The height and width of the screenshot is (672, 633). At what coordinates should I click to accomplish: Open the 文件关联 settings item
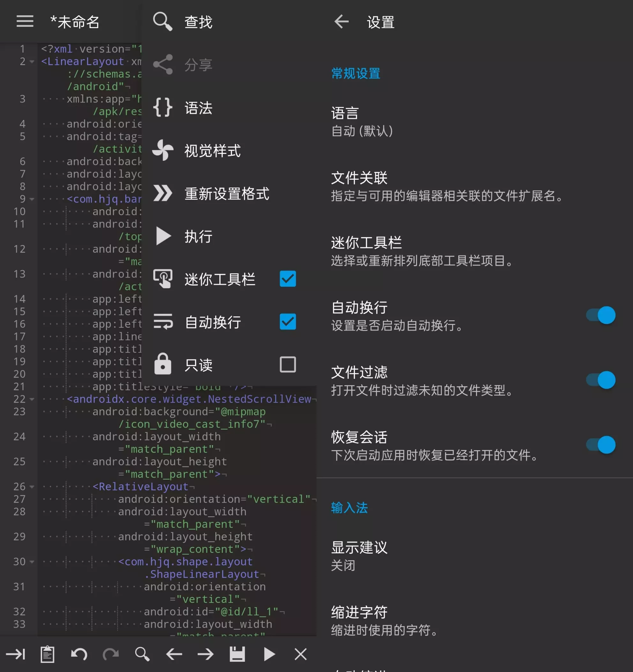pos(474,187)
